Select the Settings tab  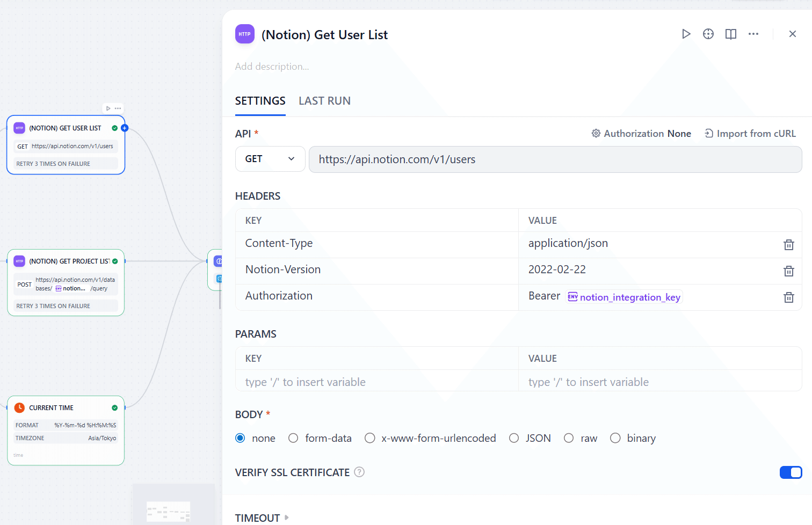click(x=260, y=101)
